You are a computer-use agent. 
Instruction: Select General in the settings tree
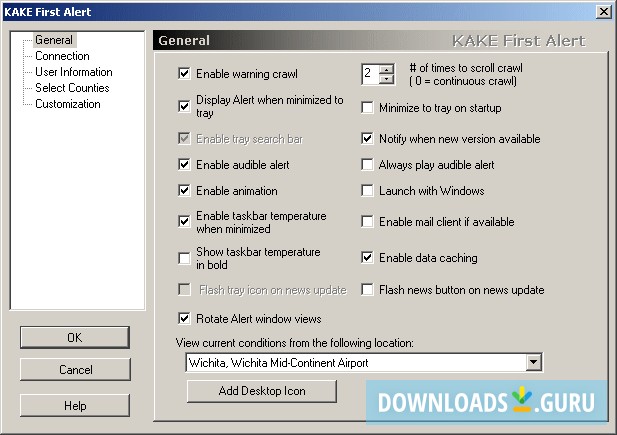pos(54,40)
